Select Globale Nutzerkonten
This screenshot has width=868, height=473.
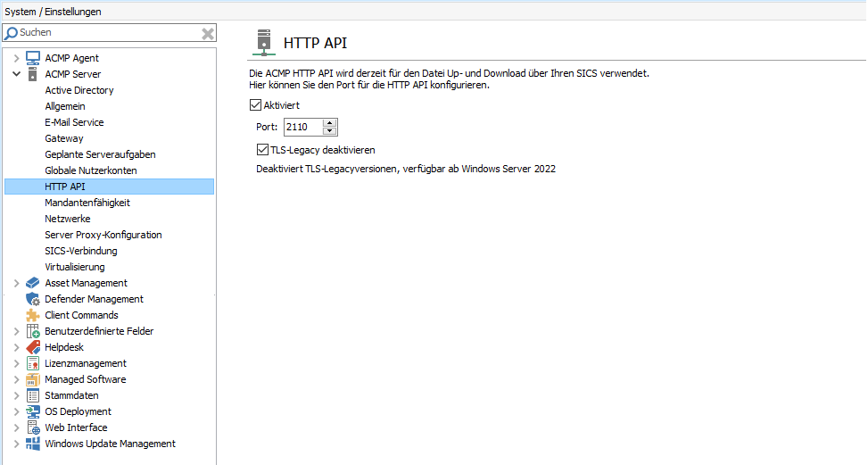(x=91, y=170)
